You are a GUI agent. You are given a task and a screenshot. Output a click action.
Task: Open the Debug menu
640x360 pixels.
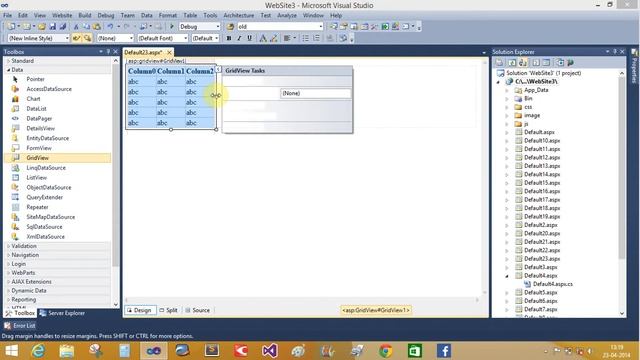tap(106, 15)
